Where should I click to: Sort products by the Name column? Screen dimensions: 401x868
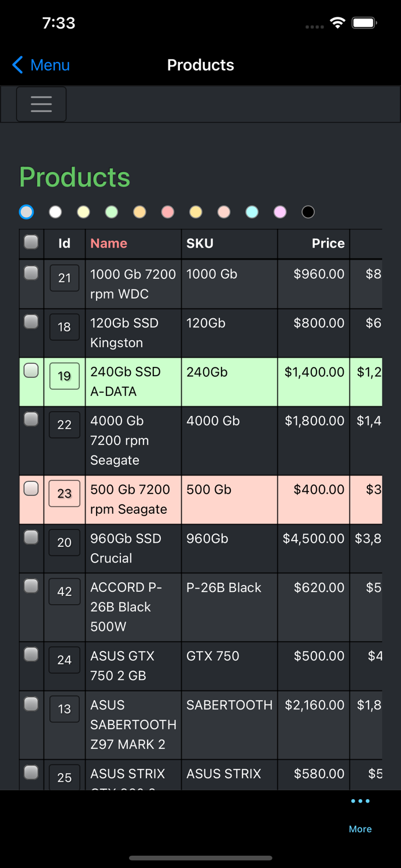(x=108, y=243)
